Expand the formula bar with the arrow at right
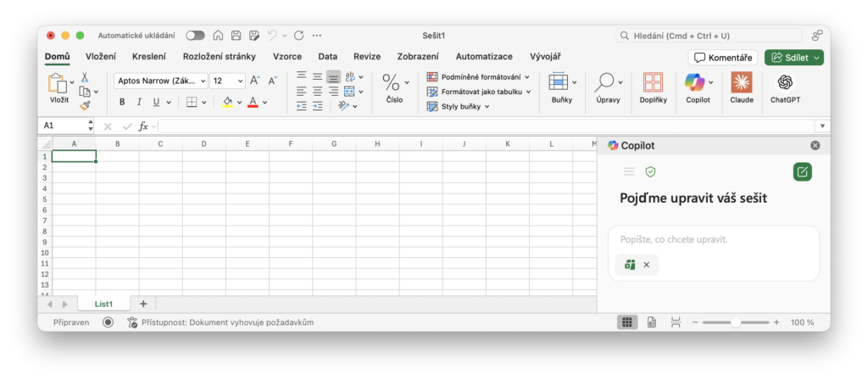 pyautogui.click(x=822, y=126)
